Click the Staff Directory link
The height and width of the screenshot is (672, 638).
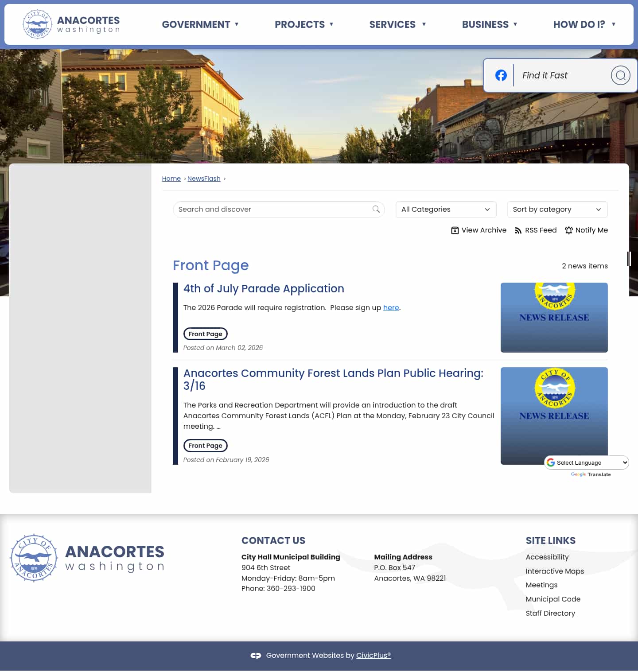550,613
